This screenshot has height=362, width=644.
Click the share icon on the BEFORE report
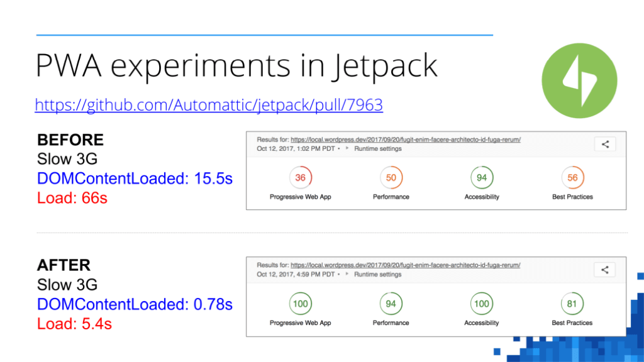tap(604, 143)
